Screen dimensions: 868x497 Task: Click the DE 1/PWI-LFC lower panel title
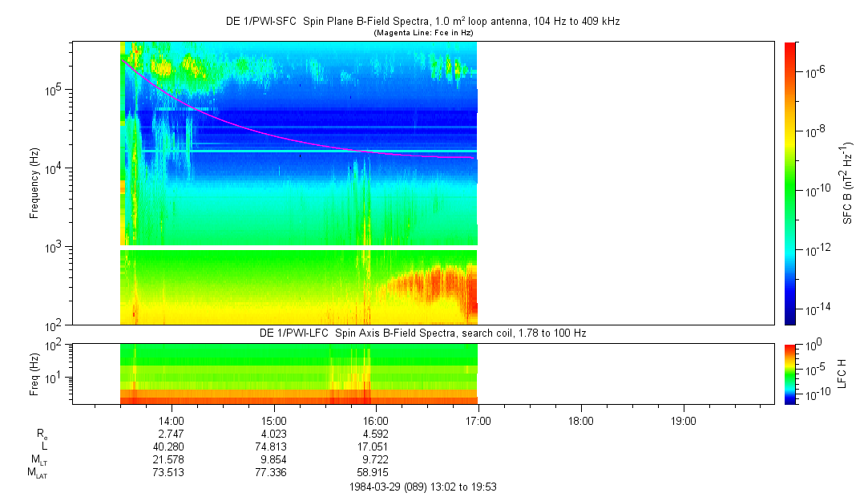coord(422,333)
